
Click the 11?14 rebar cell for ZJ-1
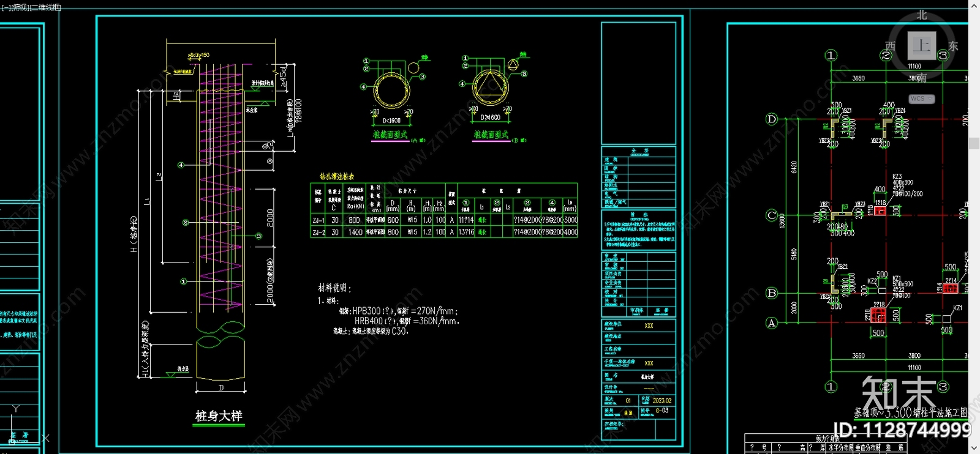point(467,220)
